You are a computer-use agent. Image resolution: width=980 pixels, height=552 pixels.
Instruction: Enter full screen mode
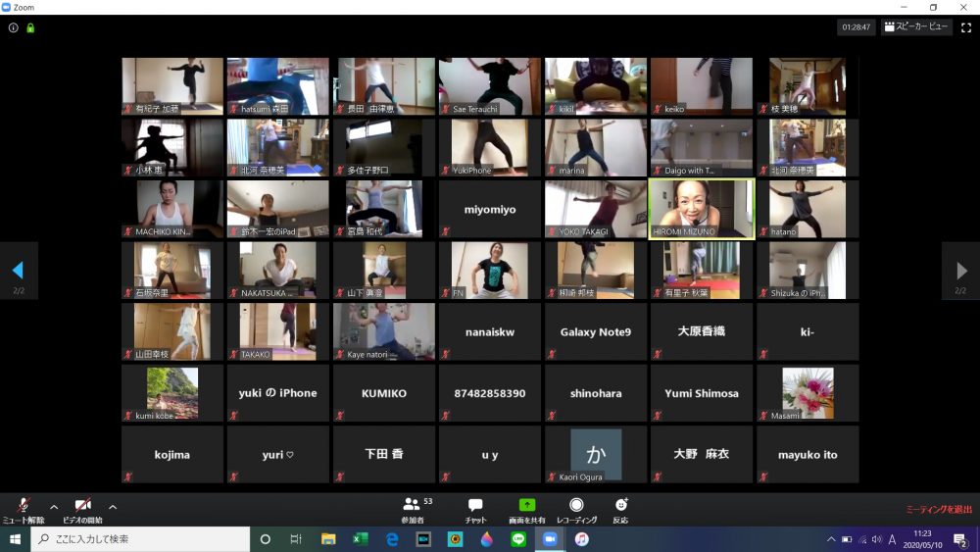(967, 27)
